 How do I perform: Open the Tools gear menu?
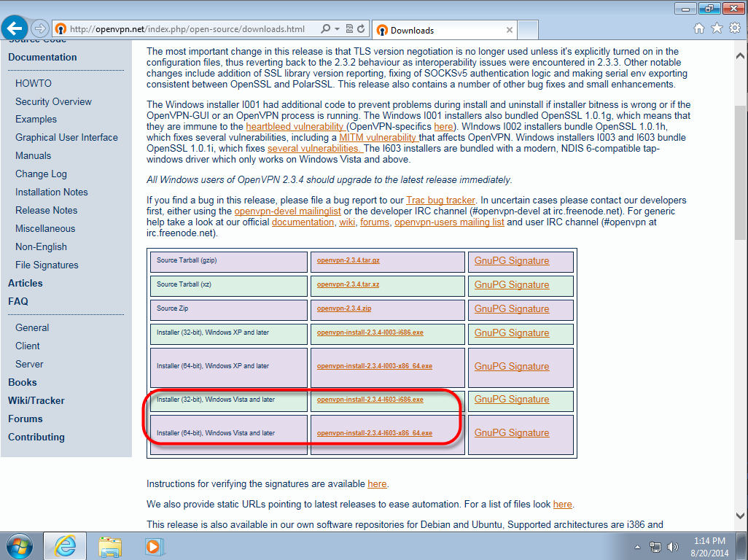coord(735,28)
